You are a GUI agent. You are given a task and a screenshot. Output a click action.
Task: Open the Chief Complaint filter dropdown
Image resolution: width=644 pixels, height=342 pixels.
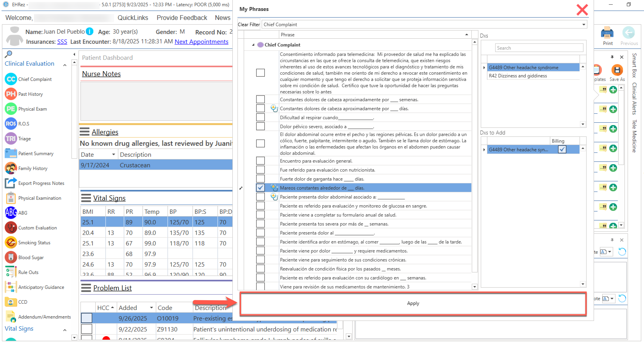pos(583,24)
